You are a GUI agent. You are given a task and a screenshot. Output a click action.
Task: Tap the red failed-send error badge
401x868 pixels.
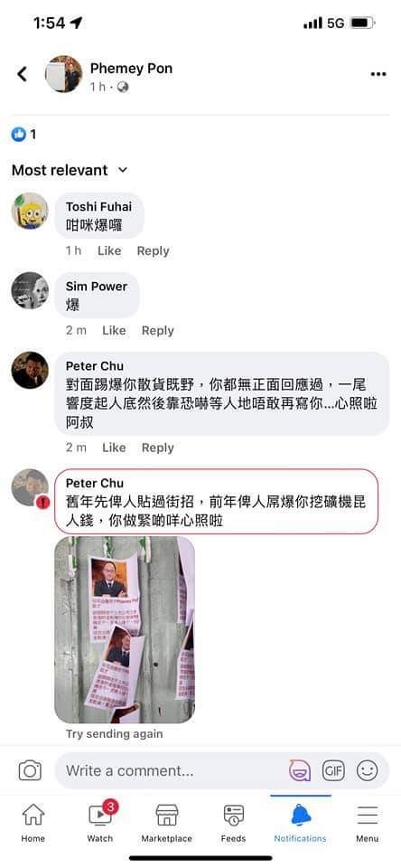44,503
